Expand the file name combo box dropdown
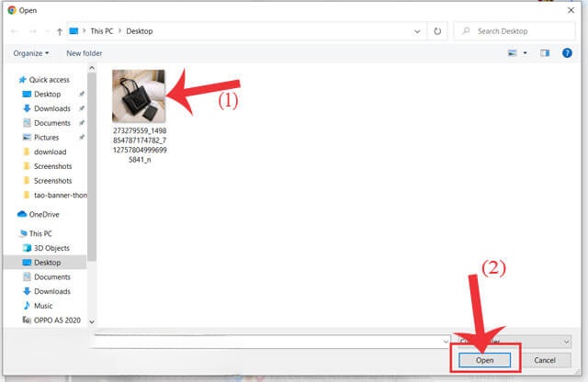588x382 pixels. pos(446,342)
